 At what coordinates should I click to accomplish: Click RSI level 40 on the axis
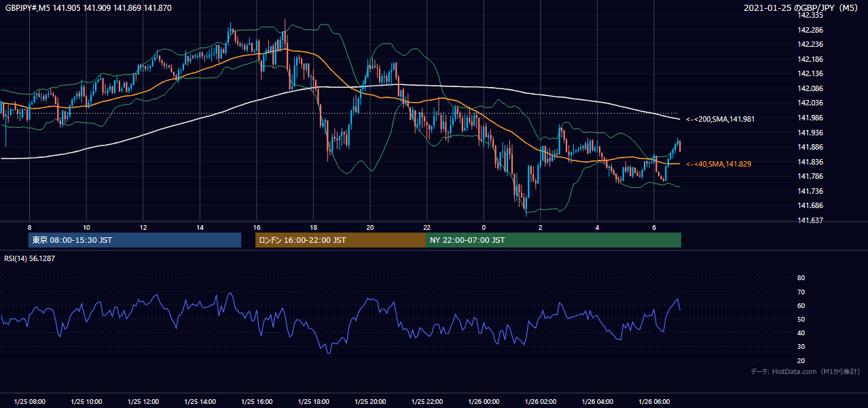point(801,333)
